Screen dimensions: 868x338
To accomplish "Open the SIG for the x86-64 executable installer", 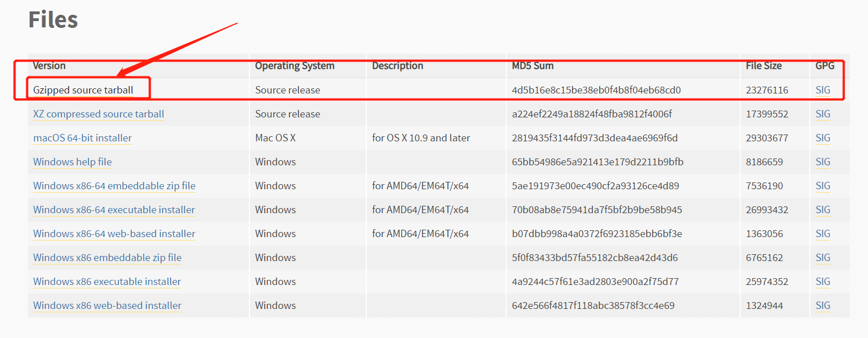I will (x=822, y=209).
